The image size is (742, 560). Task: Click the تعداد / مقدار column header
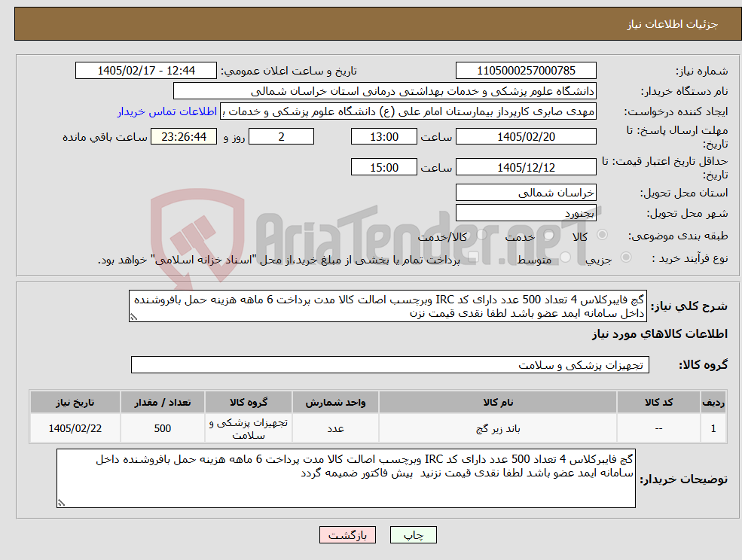[162, 403]
